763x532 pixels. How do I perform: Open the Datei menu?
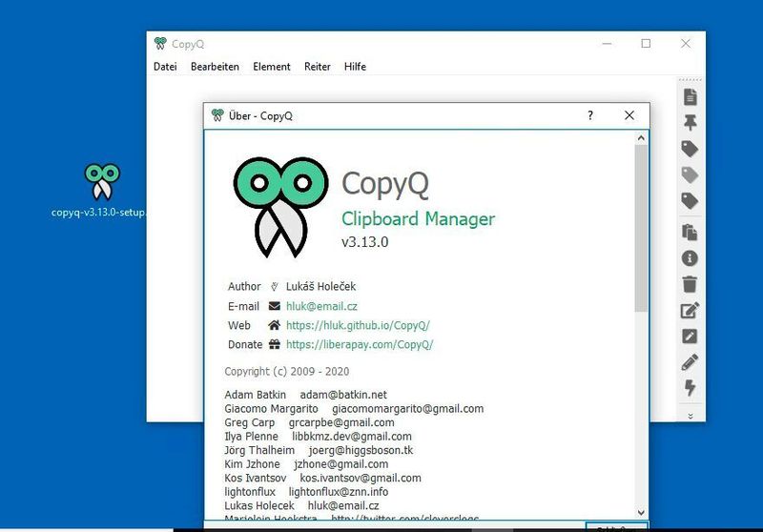click(165, 67)
